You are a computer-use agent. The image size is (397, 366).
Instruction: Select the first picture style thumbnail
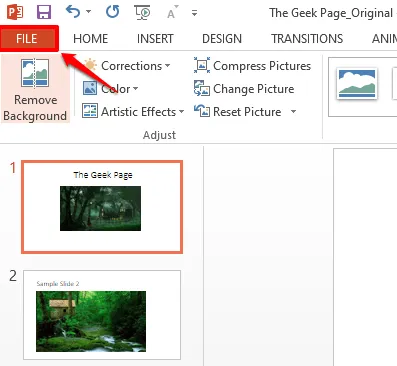[357, 83]
